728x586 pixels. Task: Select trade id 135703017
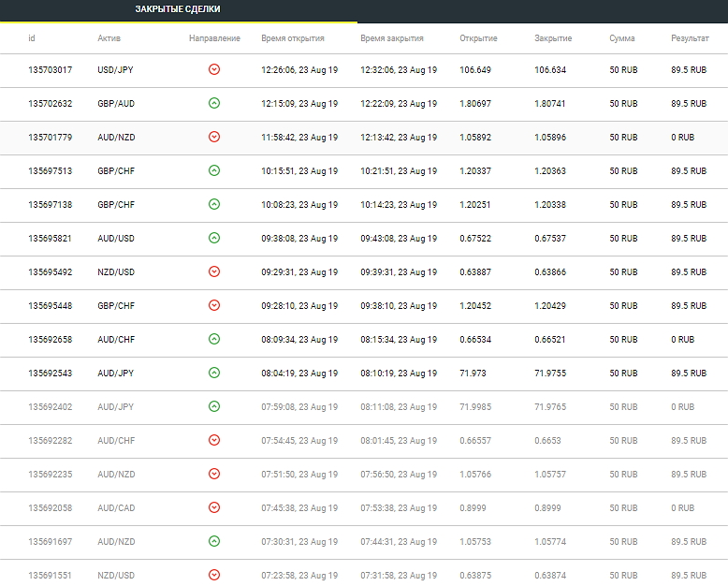tap(51, 70)
